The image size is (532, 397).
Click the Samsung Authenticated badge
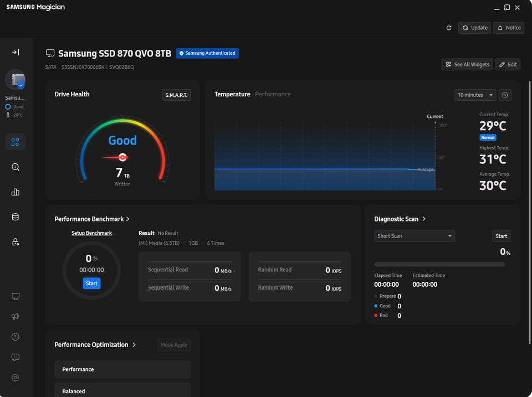pos(207,53)
